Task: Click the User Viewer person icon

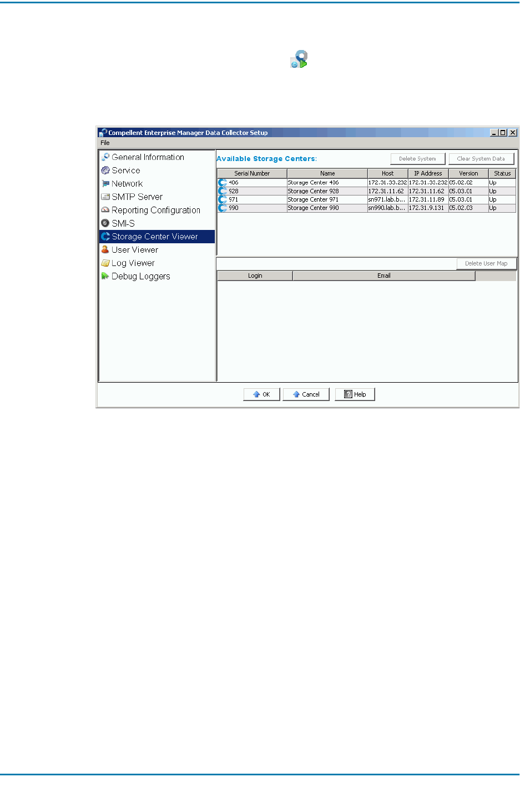Action: point(105,250)
